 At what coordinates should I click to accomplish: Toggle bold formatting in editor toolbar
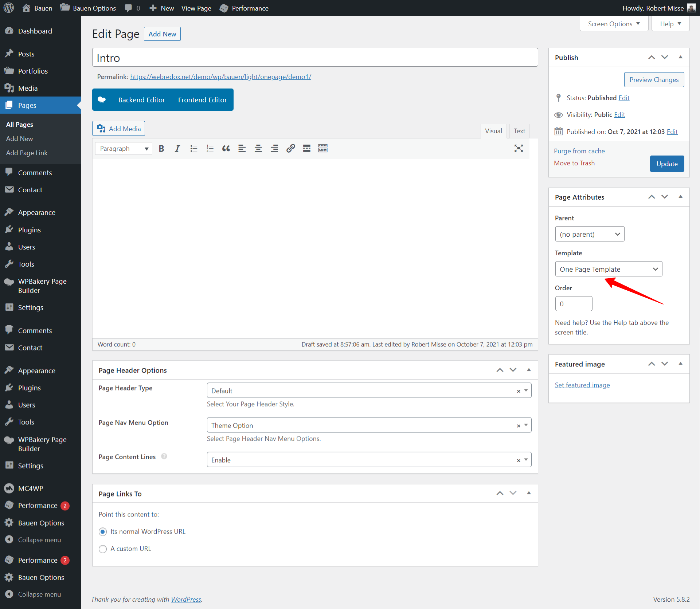(x=161, y=148)
